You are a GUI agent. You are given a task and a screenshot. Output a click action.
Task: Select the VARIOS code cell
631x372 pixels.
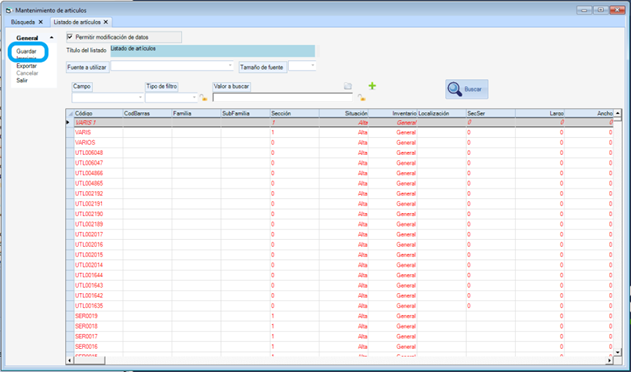[99, 143]
